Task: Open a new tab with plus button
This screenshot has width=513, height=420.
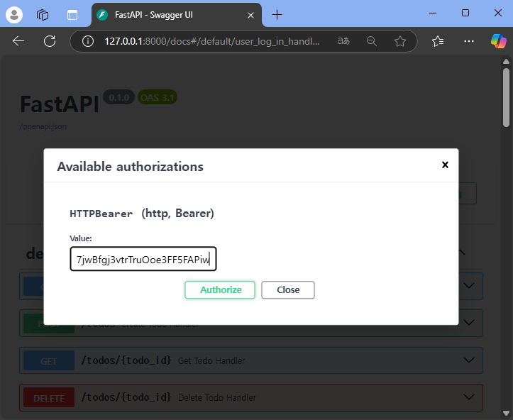Action: tap(277, 15)
